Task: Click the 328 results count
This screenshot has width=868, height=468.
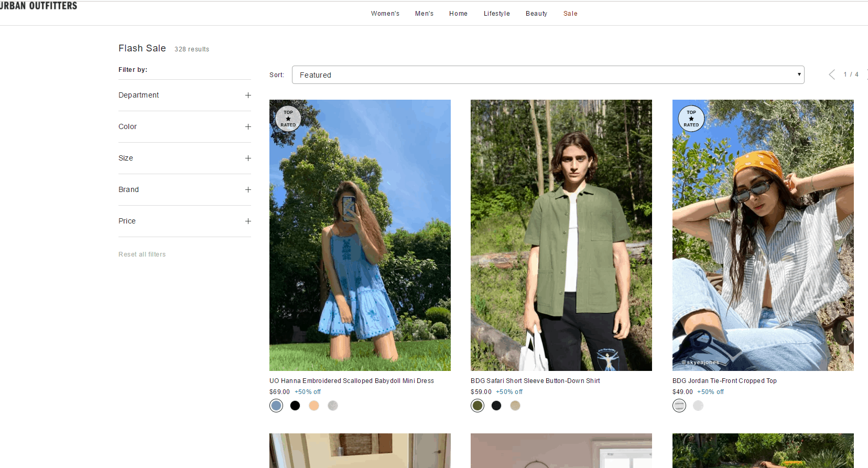Action: pyautogui.click(x=192, y=49)
